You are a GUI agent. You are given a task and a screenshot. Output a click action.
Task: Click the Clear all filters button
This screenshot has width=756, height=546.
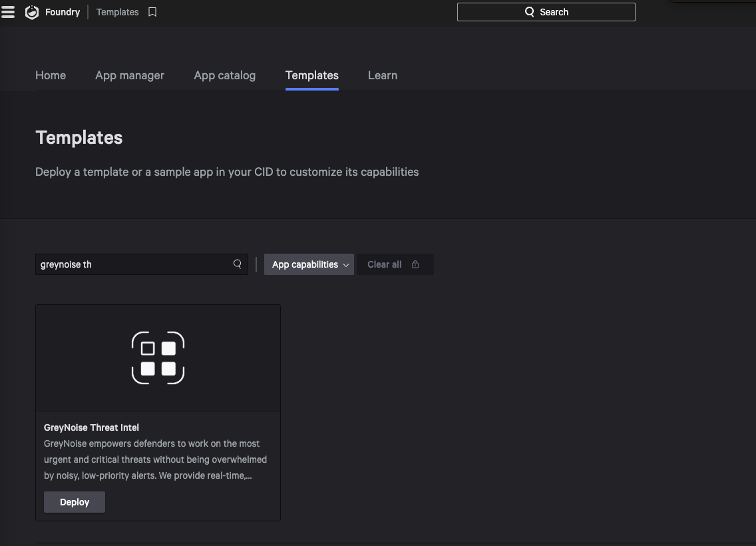point(395,264)
